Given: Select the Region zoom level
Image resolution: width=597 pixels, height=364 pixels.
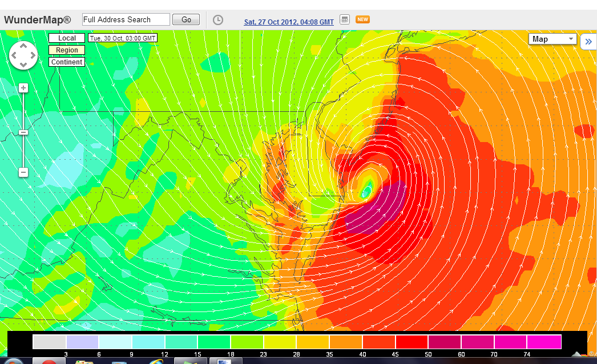Looking at the screenshot, I should tap(67, 50).
